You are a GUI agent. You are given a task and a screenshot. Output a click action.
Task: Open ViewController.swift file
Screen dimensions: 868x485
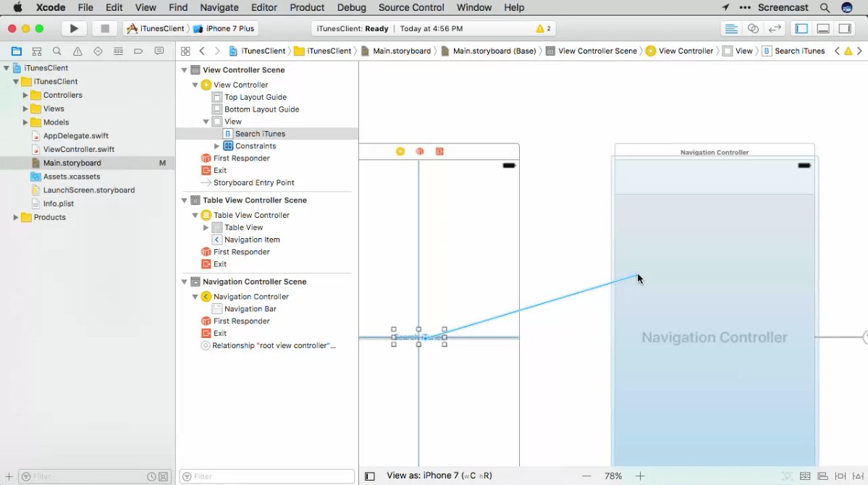tap(79, 150)
